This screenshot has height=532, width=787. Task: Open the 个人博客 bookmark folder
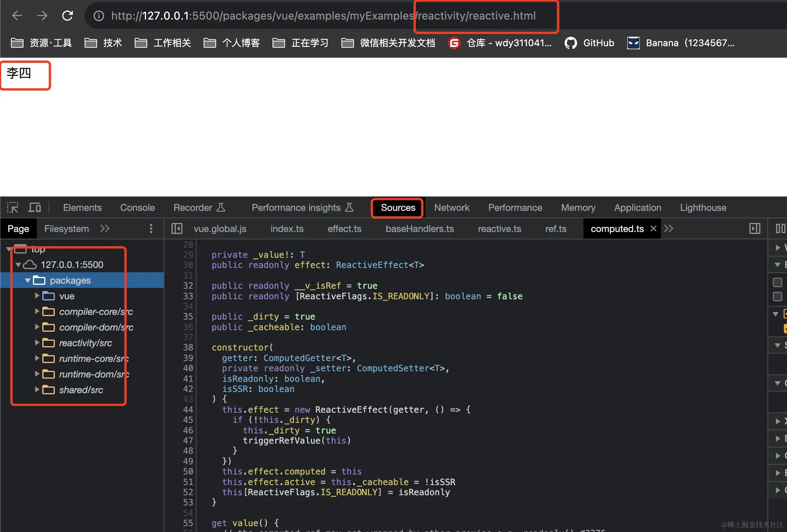tap(232, 43)
